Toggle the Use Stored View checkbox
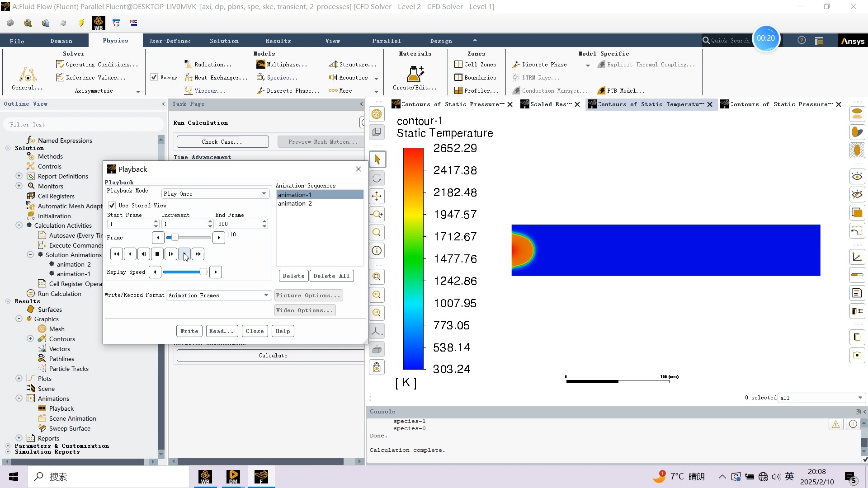 tap(112, 206)
